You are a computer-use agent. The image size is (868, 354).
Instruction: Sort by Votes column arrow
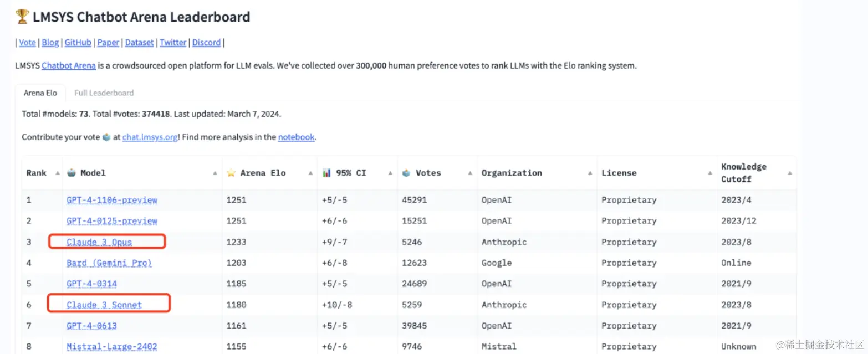tap(470, 173)
